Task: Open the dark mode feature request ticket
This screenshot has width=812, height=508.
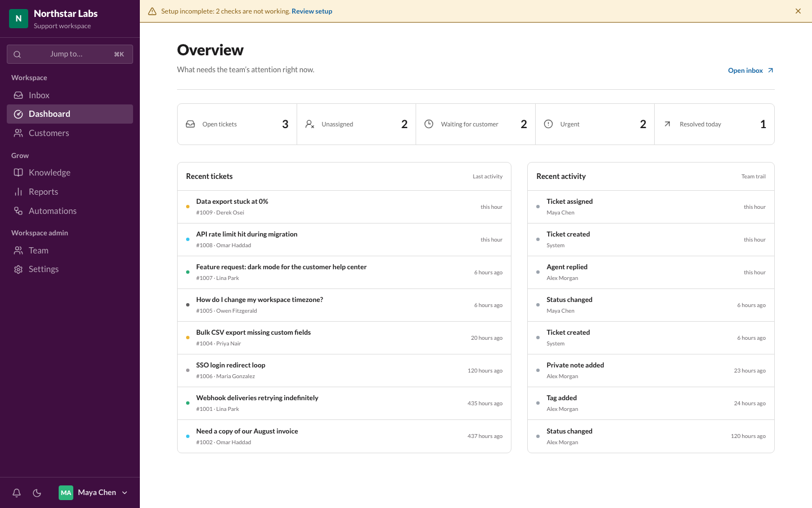Action: pos(344,273)
